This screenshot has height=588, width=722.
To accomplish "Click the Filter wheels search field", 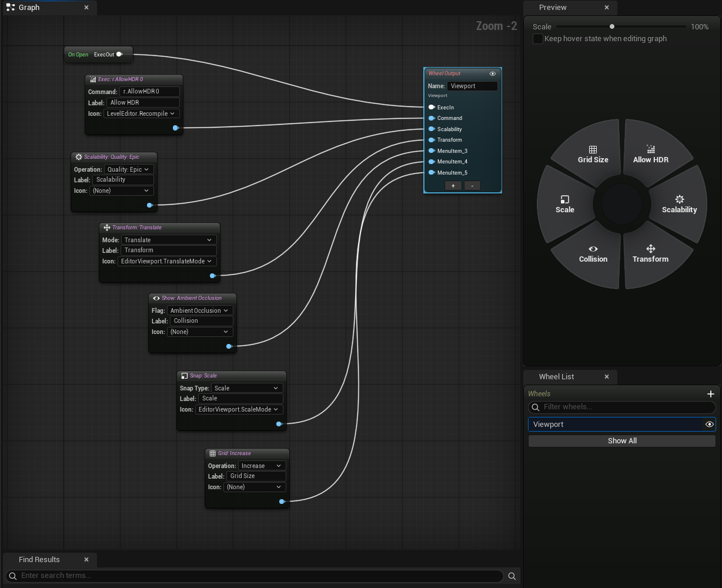I will click(621, 407).
